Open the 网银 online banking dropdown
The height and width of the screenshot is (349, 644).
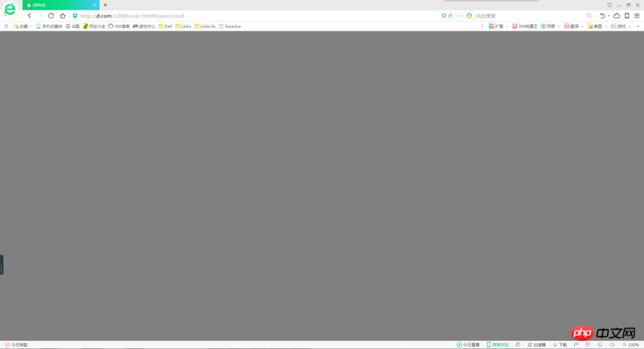[x=551, y=26]
